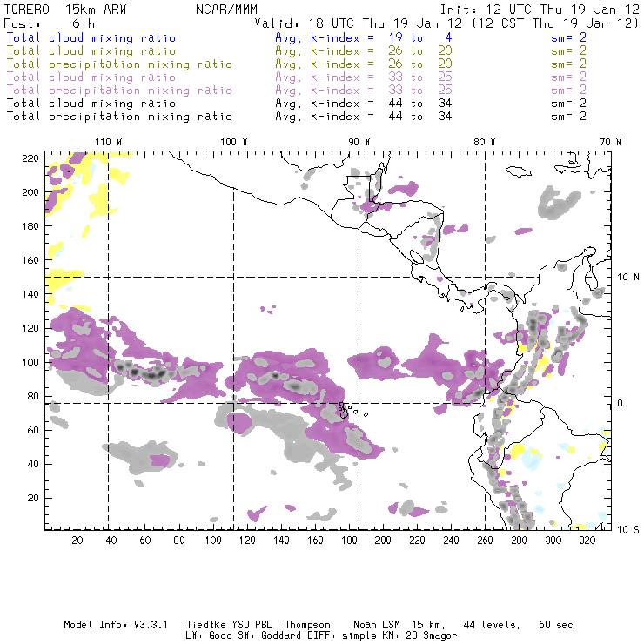Viewport: 644px width, 644px height.
Task: Click the "100 W" longitude label
Action: pyautogui.click(x=234, y=142)
